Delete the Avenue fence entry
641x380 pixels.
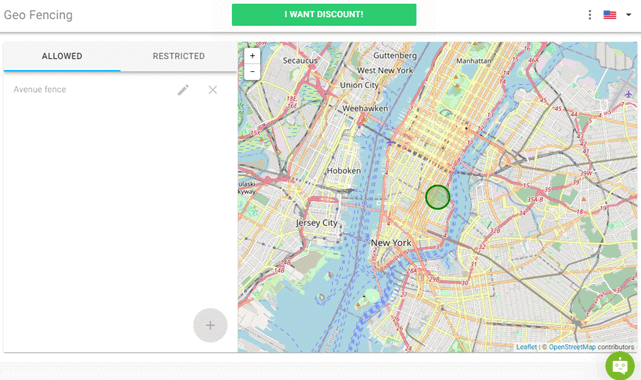pyautogui.click(x=213, y=90)
